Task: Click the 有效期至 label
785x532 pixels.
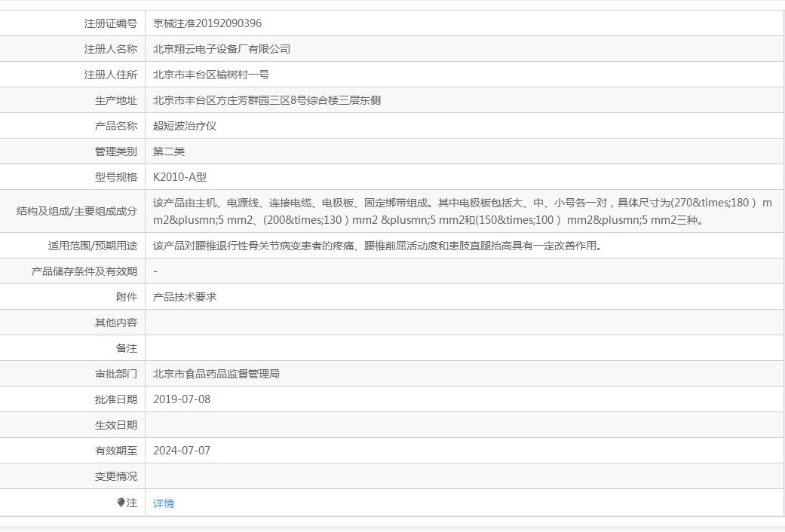Action: point(116,451)
